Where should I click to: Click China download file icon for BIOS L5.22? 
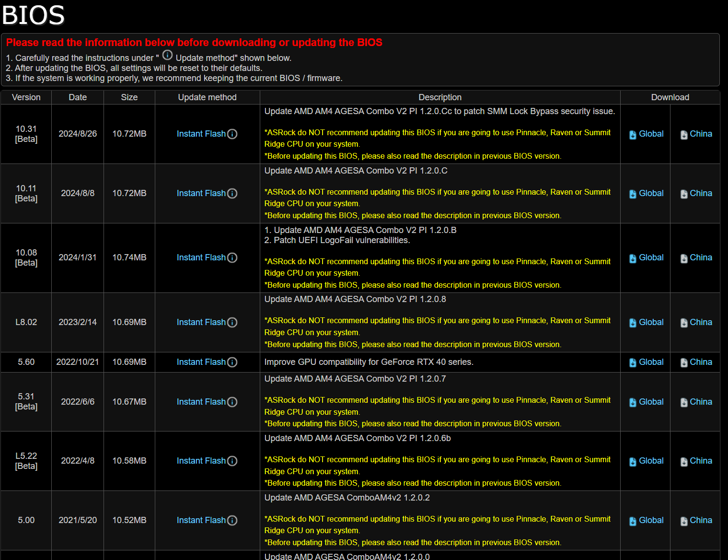point(684,462)
